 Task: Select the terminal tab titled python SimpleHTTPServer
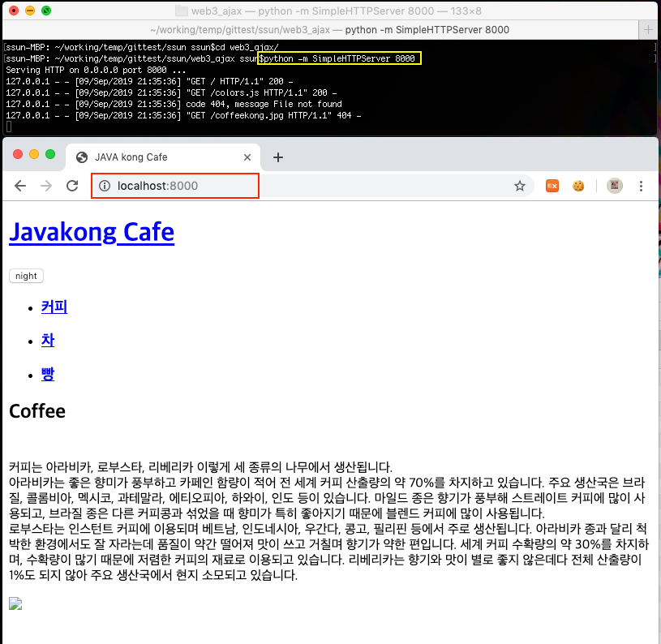pyautogui.click(x=320, y=29)
